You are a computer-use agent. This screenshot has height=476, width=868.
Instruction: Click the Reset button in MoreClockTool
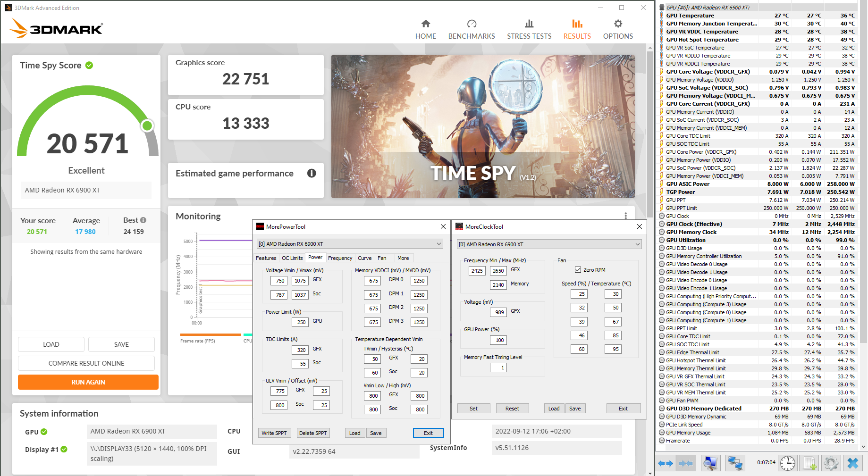pyautogui.click(x=512, y=409)
